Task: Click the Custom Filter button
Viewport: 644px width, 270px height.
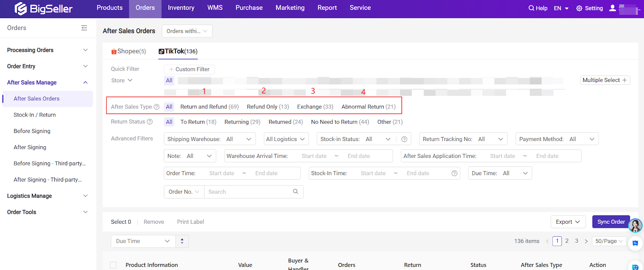Action: coord(189,69)
